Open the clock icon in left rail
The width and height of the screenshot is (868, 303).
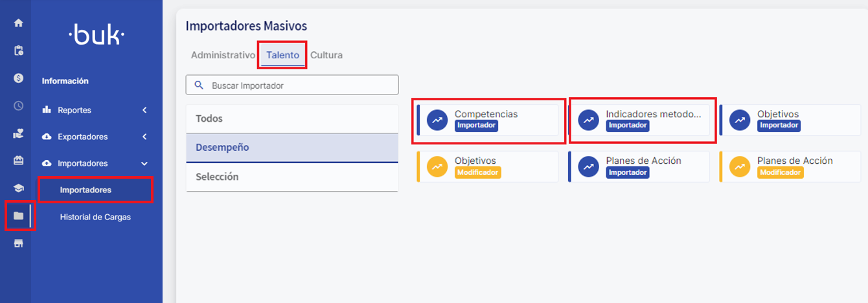pyautogui.click(x=18, y=106)
